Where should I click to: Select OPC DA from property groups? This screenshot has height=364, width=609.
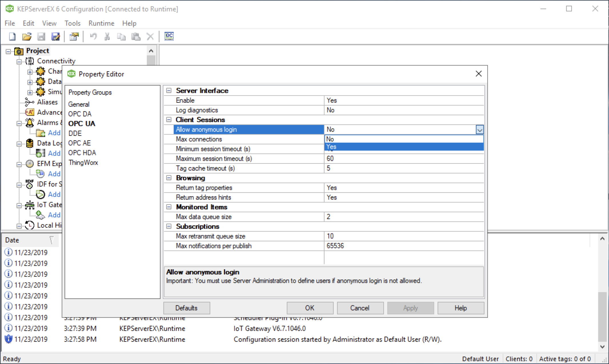point(80,114)
